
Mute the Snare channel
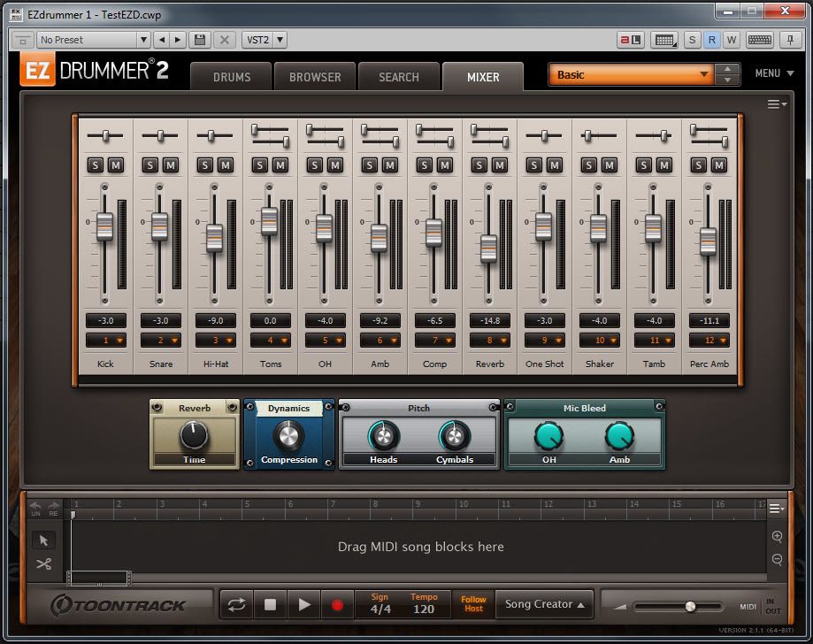click(x=171, y=165)
